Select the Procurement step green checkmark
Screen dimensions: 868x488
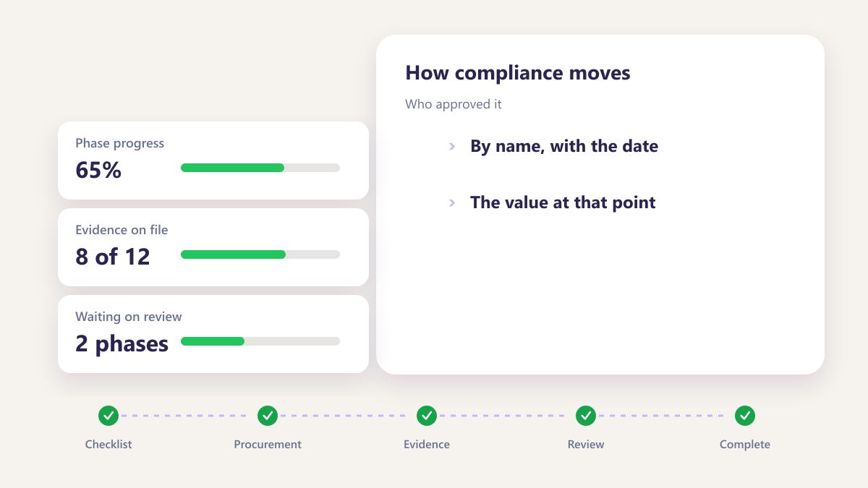268,416
